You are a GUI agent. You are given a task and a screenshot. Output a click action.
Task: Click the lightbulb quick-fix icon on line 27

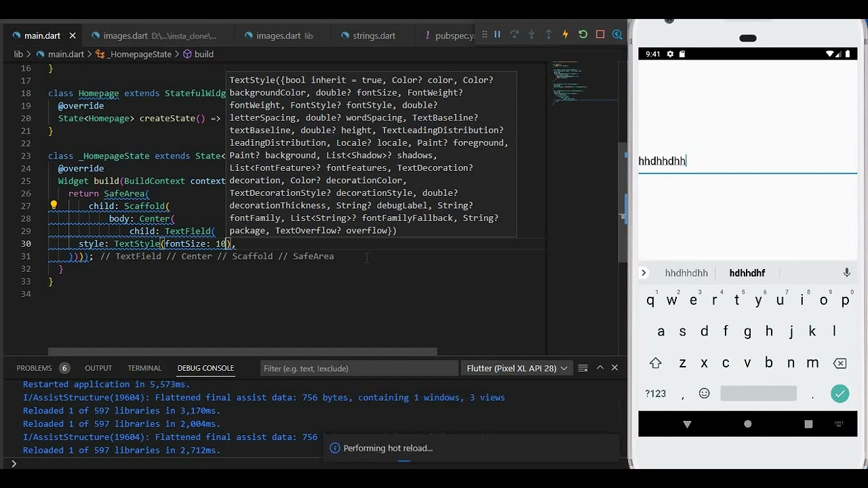click(x=54, y=205)
